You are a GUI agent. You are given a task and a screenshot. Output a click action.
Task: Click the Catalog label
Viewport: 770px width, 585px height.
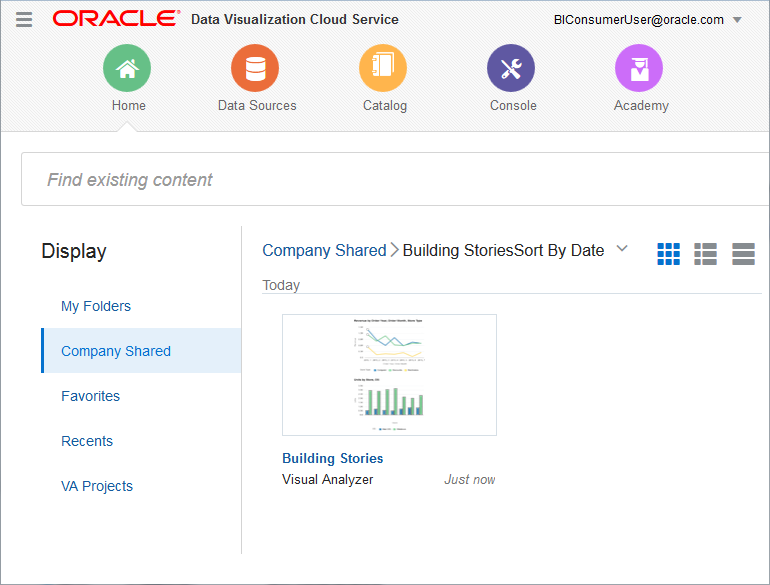(385, 106)
